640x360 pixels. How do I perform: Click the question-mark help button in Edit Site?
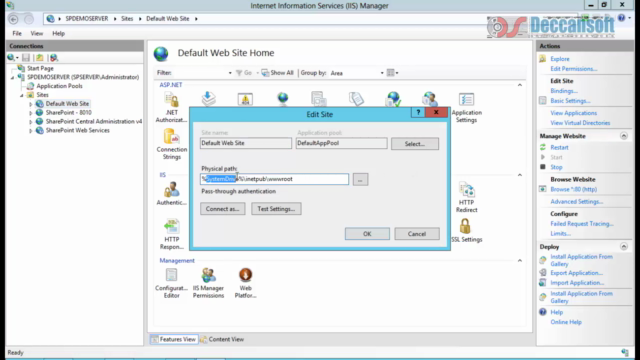tap(418, 112)
